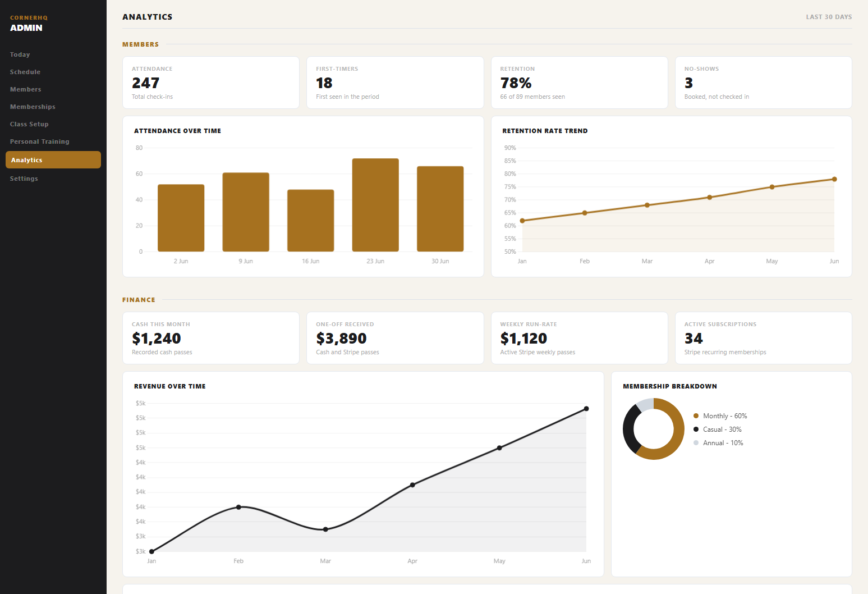Select the Attendance 247 stat card
868x594 pixels.
coord(211,83)
